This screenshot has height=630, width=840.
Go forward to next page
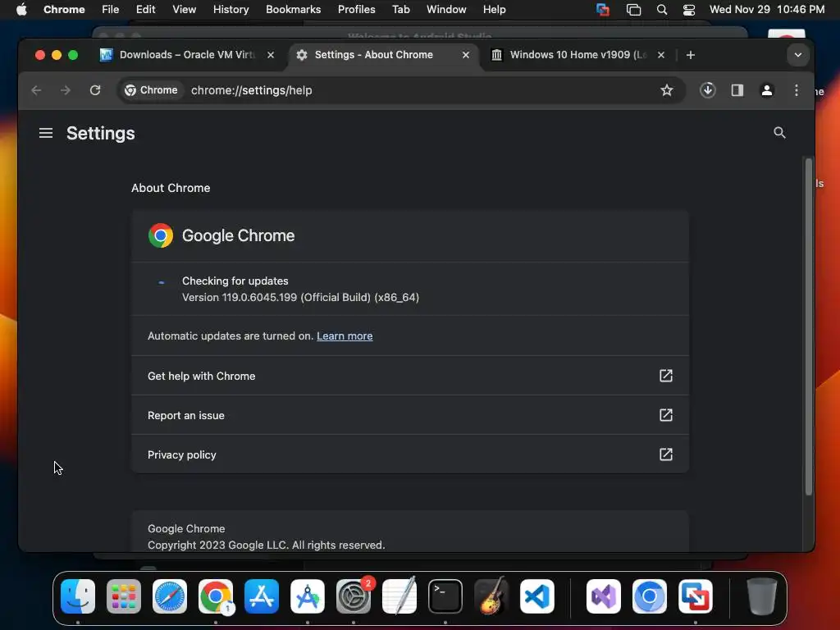(x=66, y=90)
